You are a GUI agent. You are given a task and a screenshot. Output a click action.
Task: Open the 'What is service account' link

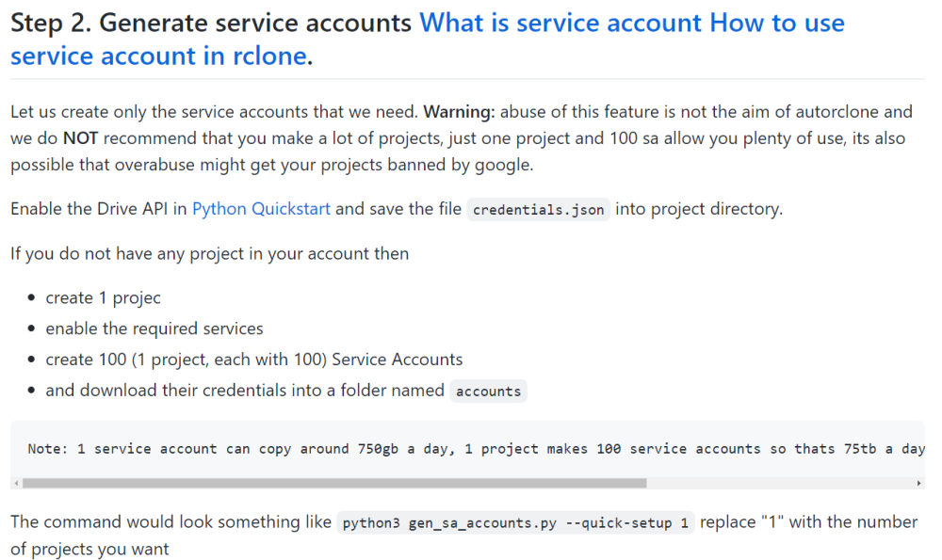tap(561, 23)
